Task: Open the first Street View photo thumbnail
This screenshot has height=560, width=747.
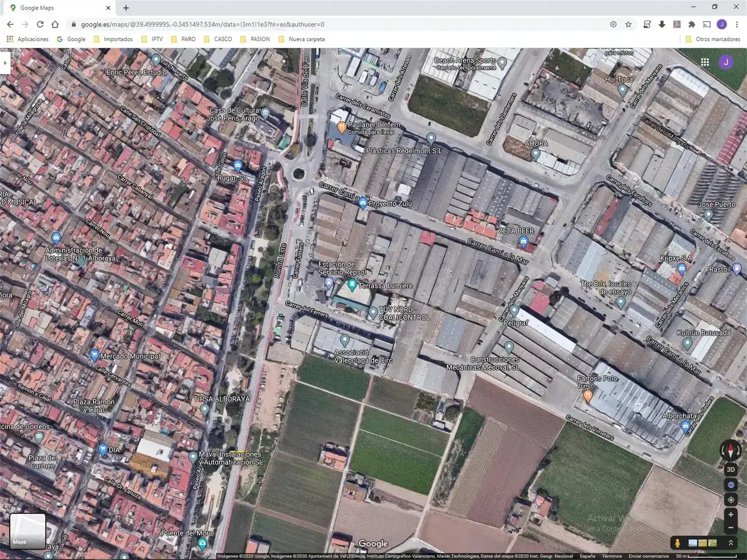Action: [x=693, y=543]
